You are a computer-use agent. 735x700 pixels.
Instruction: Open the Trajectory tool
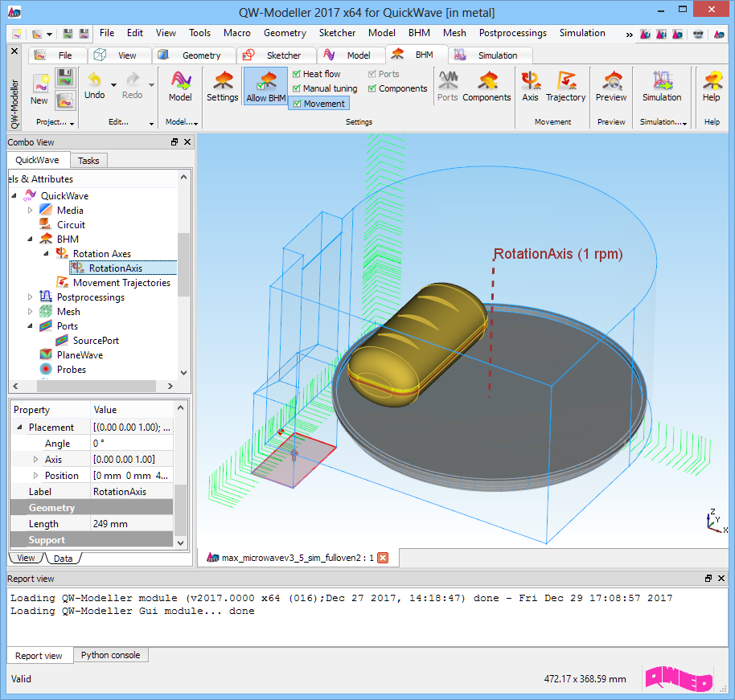(565, 87)
